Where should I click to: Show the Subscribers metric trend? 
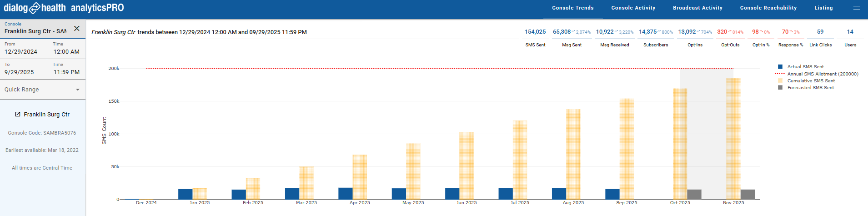[656, 36]
